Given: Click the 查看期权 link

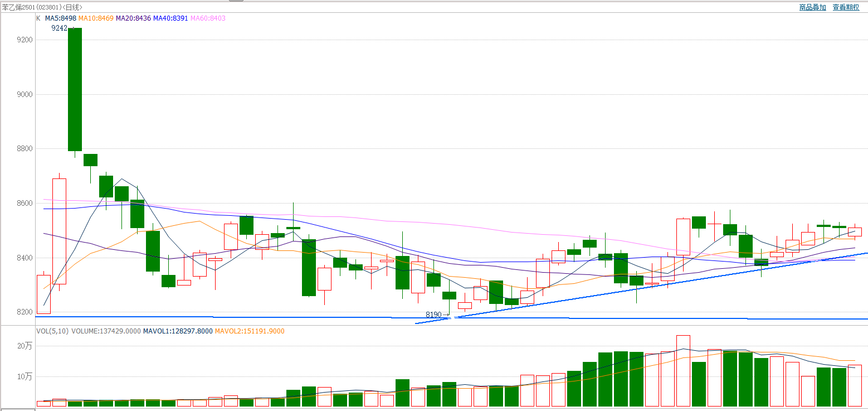Looking at the screenshot, I should (846, 7).
